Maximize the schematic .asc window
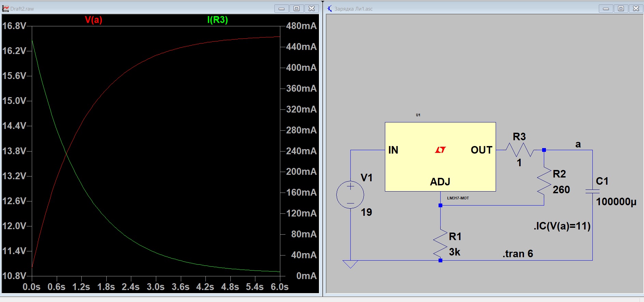 (x=621, y=9)
